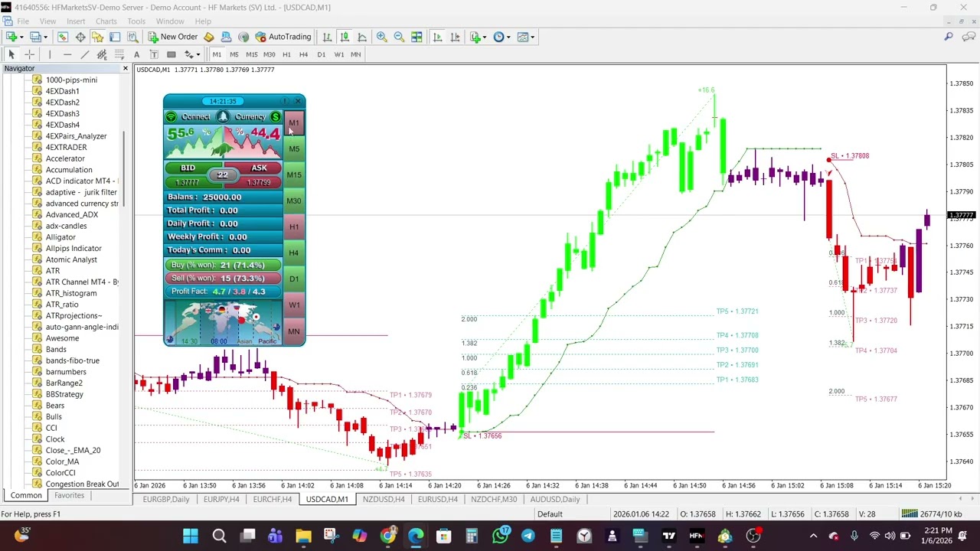Open File Explorer from the taskbar
The height and width of the screenshot is (551, 980).
pyautogui.click(x=303, y=536)
